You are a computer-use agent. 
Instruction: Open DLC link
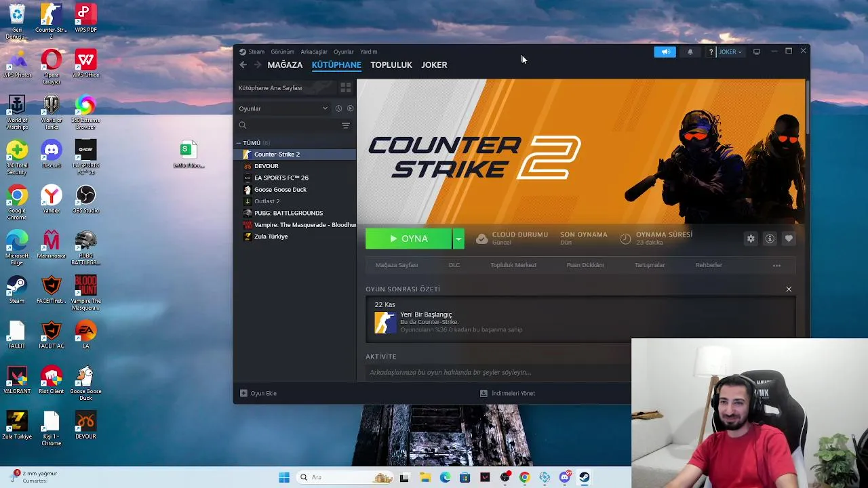(454, 265)
